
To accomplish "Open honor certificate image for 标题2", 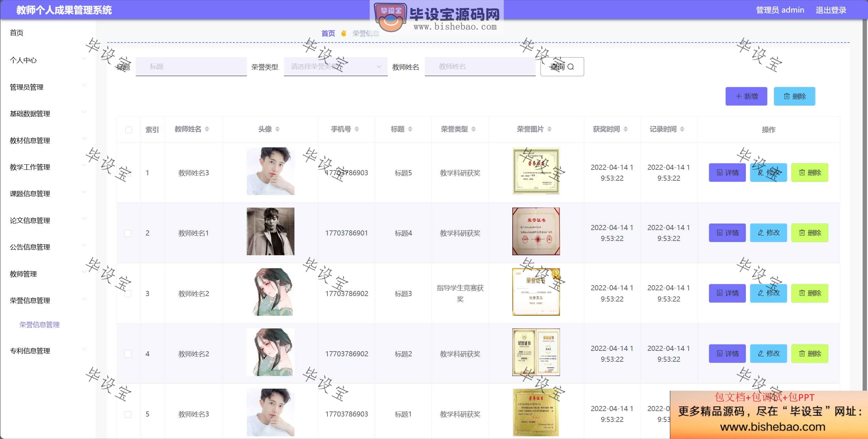I will point(536,352).
